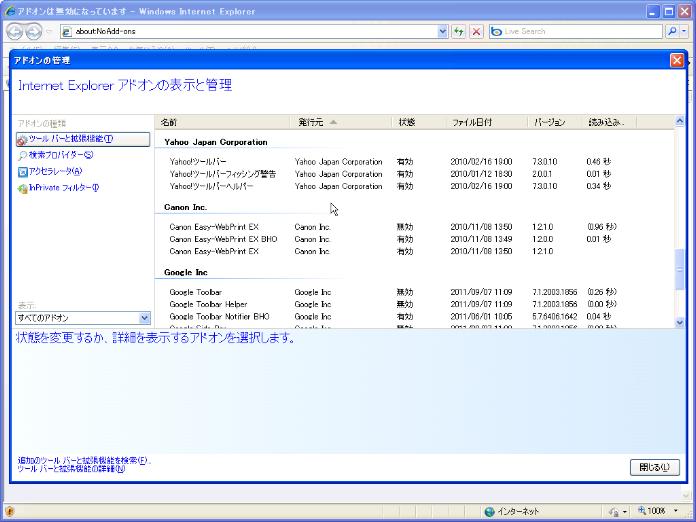
Task: Open ツール バーと拡張機能の詳細 link
Action: click(71, 468)
